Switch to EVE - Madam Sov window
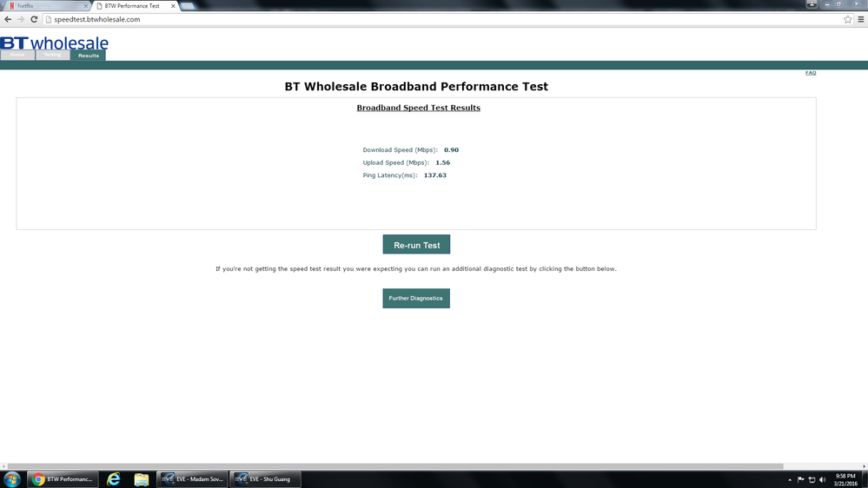 point(192,479)
